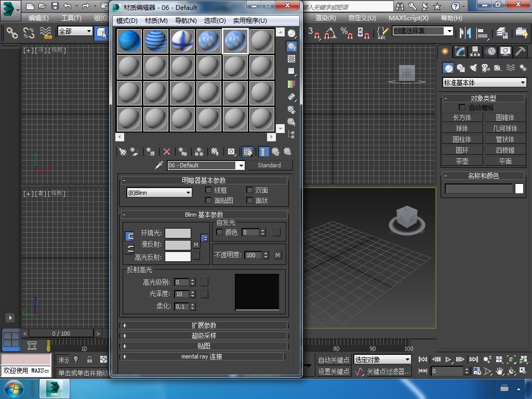Open the 标准基本体 primitives dropdown
The height and width of the screenshot is (399, 532).
[x=484, y=83]
